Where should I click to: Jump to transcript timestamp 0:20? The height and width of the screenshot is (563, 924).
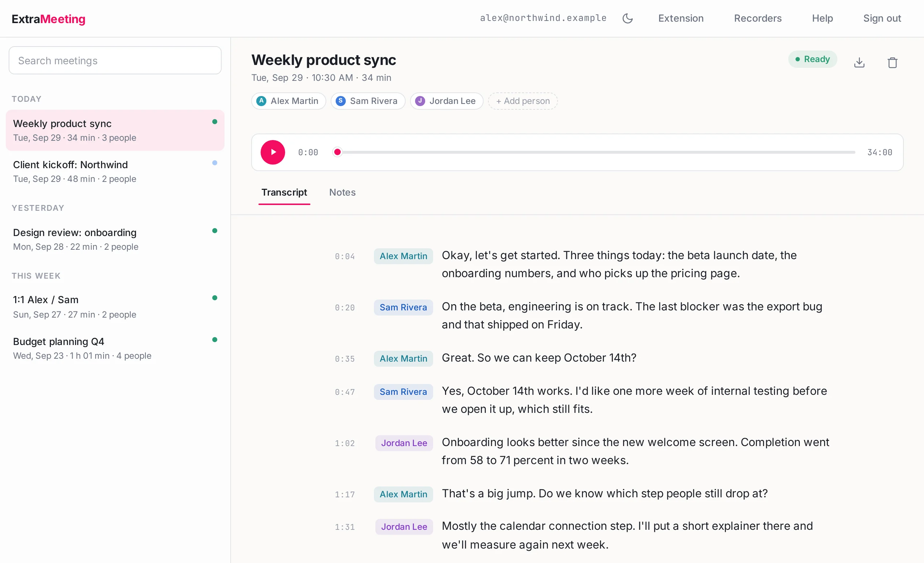[x=345, y=308]
